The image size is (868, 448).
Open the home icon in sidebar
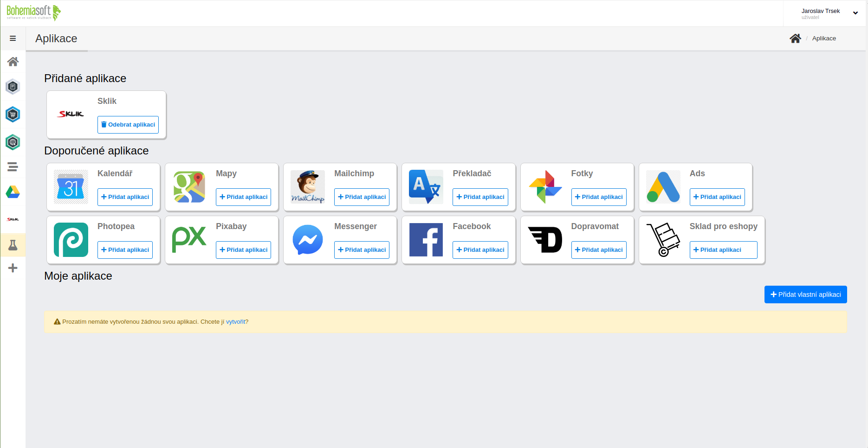13,62
